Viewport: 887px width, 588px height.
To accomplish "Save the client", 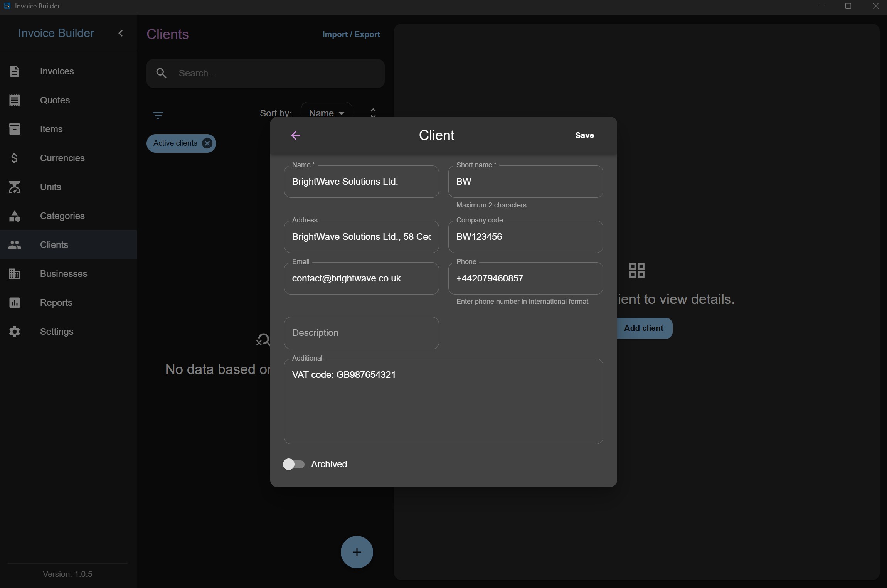I will click(x=584, y=135).
